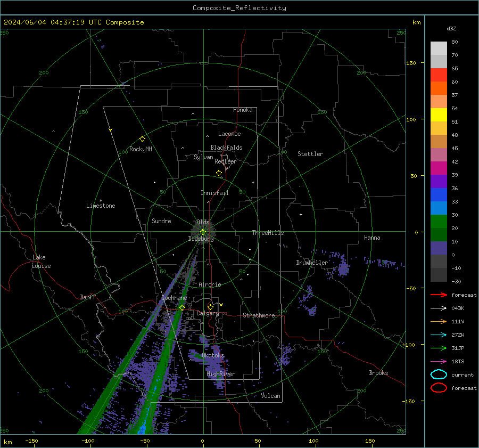Click the Stettler label
Viewport: 479px width, 448px height.
point(310,154)
